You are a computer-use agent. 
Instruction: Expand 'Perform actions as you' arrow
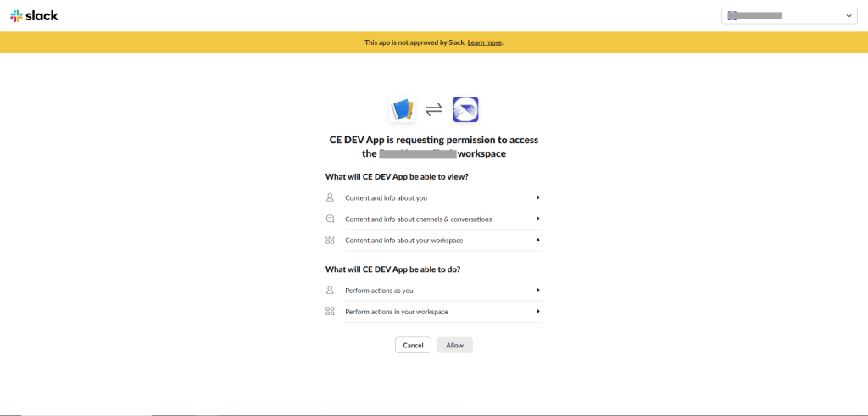[538, 290]
